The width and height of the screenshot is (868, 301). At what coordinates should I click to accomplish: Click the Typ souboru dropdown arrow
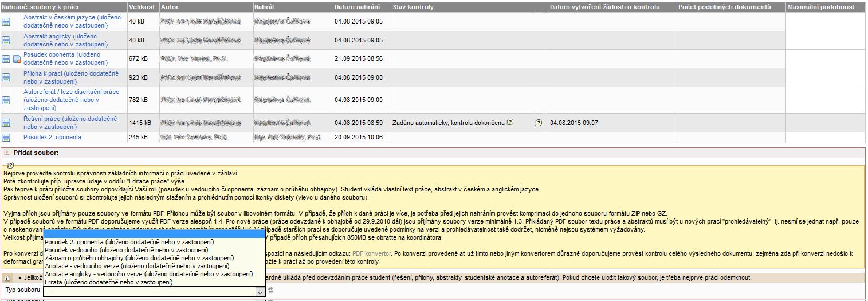coord(260,292)
